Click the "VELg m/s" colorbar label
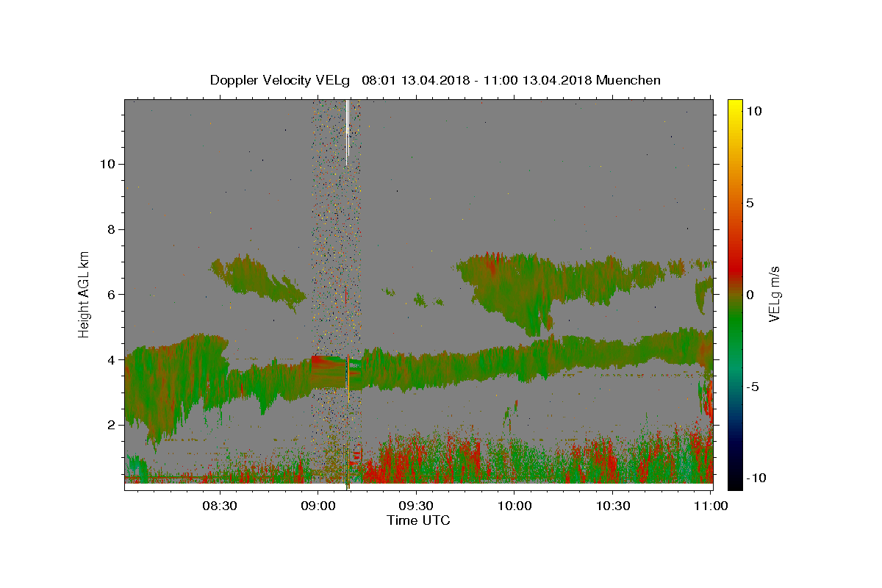Screen dimensions: 882x588 tap(774, 294)
